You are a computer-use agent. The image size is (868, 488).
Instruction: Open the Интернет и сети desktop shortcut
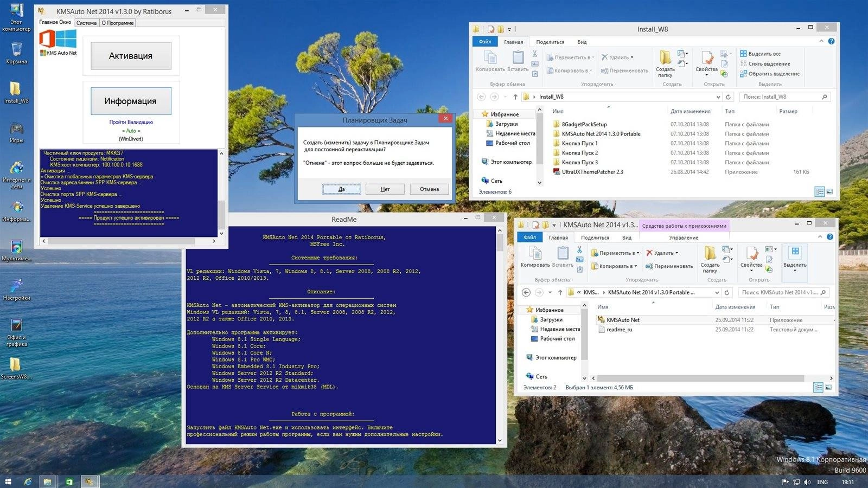pos(17,175)
